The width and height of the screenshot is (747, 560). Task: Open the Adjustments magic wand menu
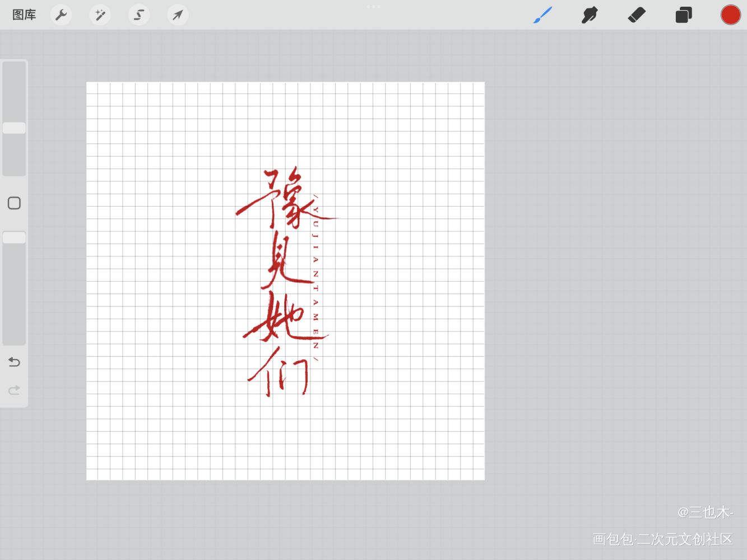(100, 15)
